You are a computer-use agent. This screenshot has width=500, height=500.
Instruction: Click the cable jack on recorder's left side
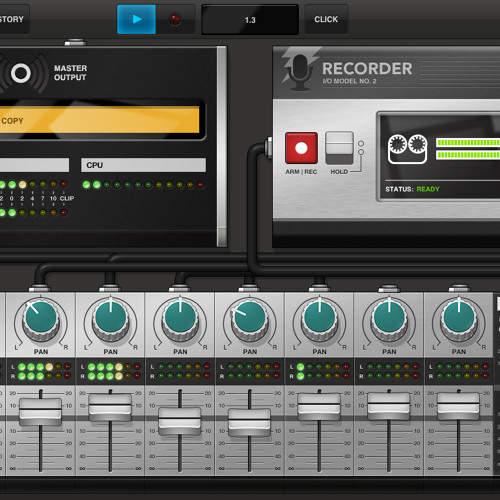tap(268, 148)
